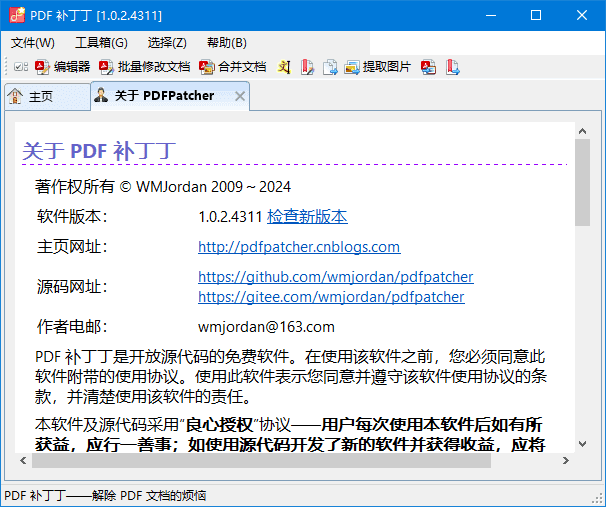Close the 关于 PDFPatcher tab
606x507 pixels.
pyautogui.click(x=239, y=96)
